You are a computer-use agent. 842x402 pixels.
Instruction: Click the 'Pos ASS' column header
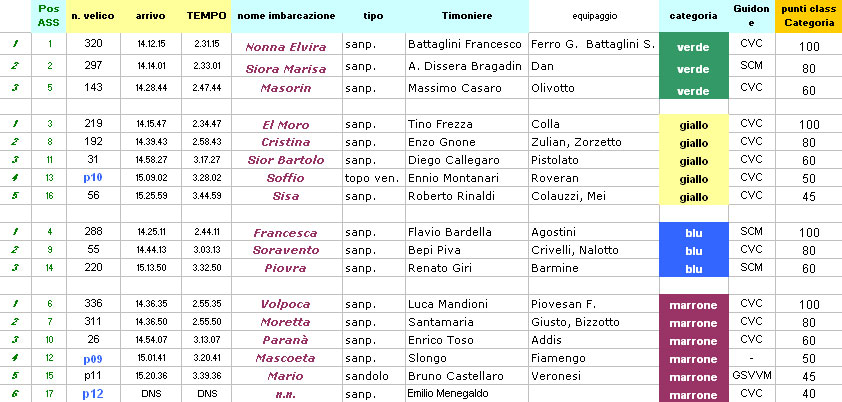tap(49, 16)
